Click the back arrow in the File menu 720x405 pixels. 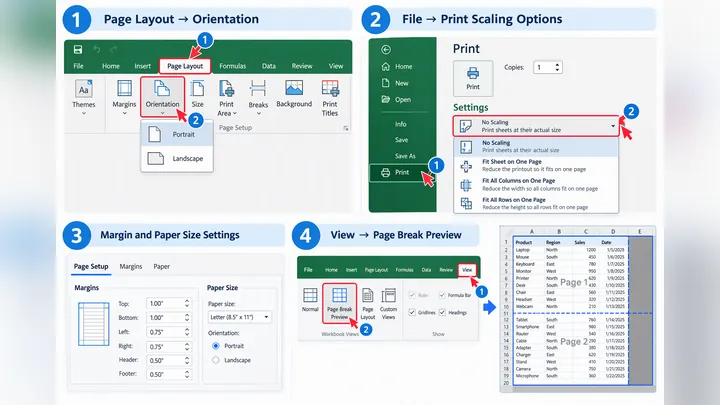click(x=386, y=50)
